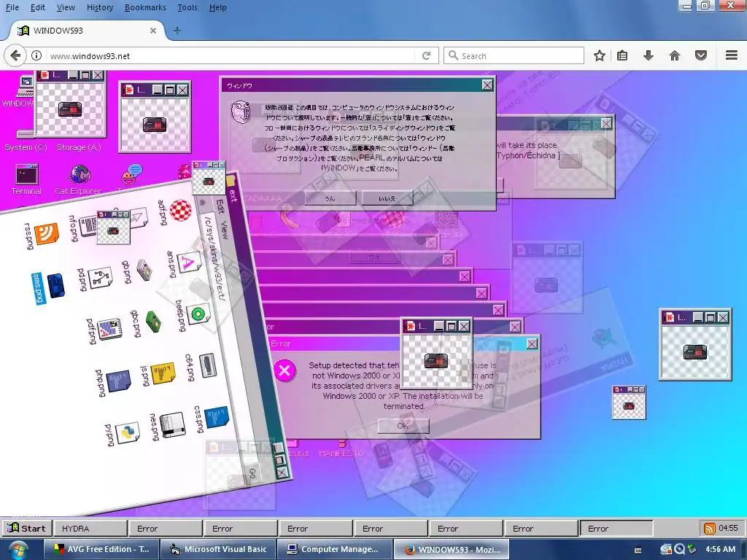747x560 pixels.
Task: Open the gb.png Game Boy icon
Action: point(144,271)
